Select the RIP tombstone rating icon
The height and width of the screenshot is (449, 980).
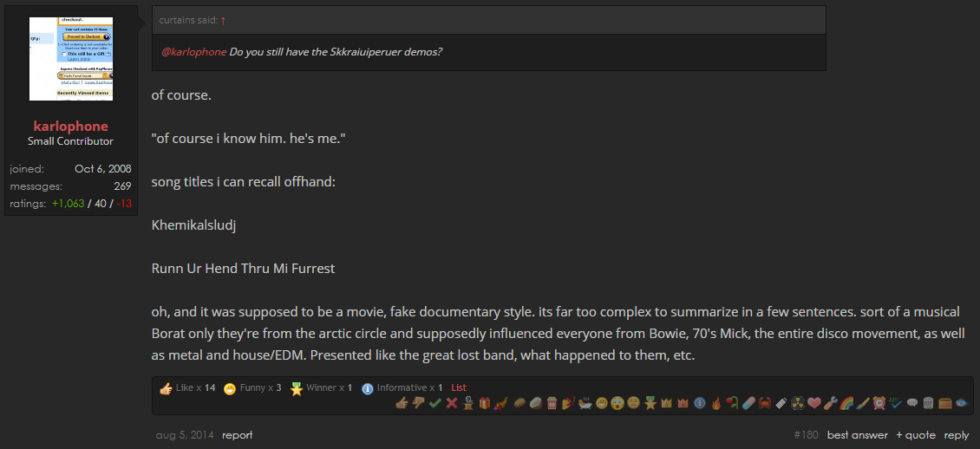[x=928, y=403]
